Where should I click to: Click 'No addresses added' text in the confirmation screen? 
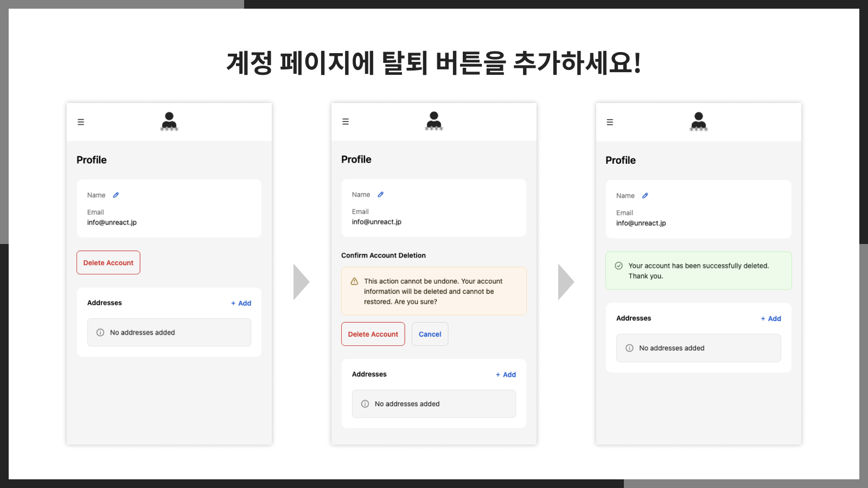coord(407,404)
